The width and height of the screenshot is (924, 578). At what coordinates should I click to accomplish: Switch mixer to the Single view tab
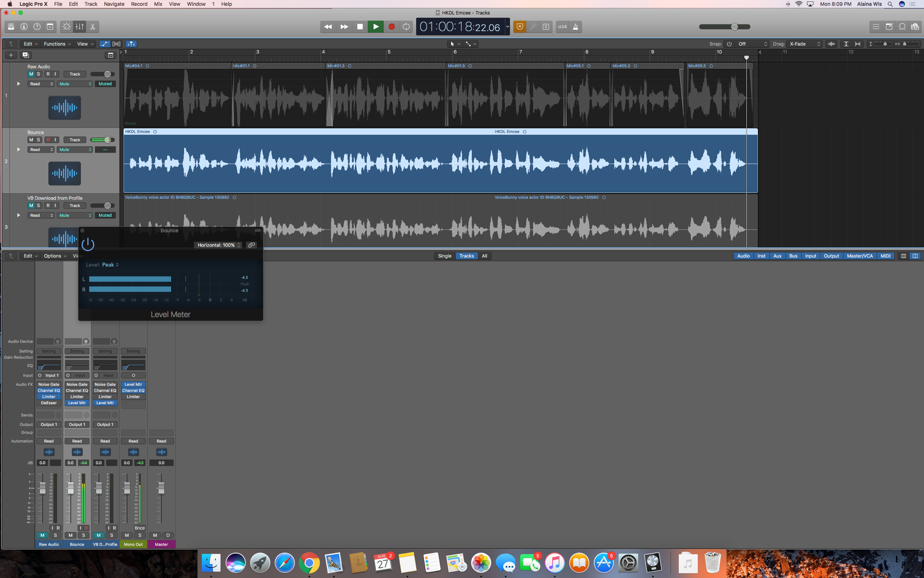point(444,256)
